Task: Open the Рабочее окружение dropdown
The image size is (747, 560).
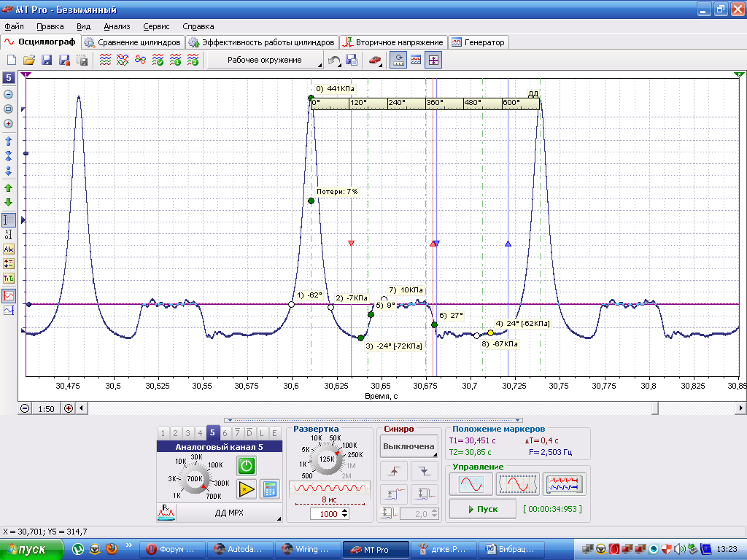Action: click(x=265, y=60)
